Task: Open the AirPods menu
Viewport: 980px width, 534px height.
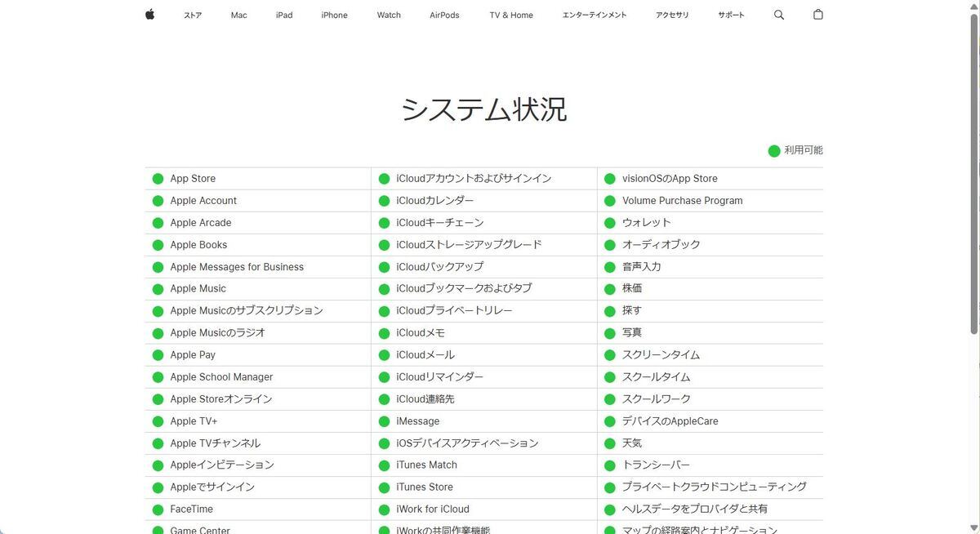Action: pyautogui.click(x=444, y=15)
